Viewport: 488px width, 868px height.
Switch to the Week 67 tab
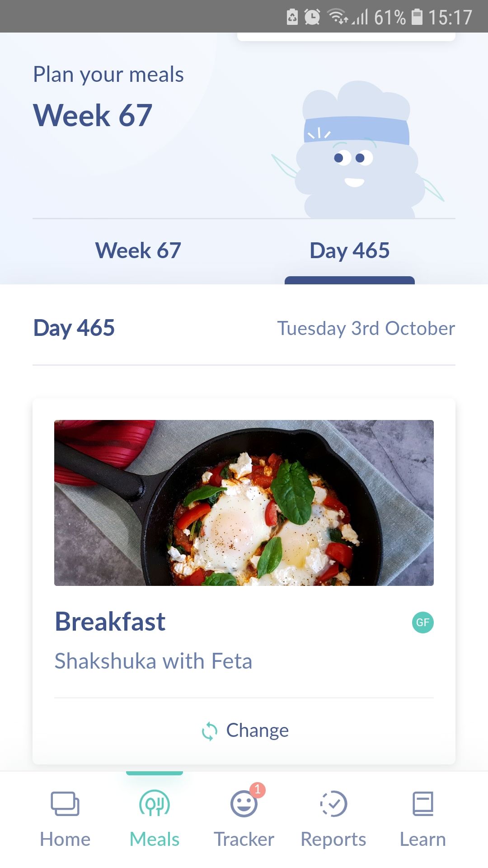137,250
